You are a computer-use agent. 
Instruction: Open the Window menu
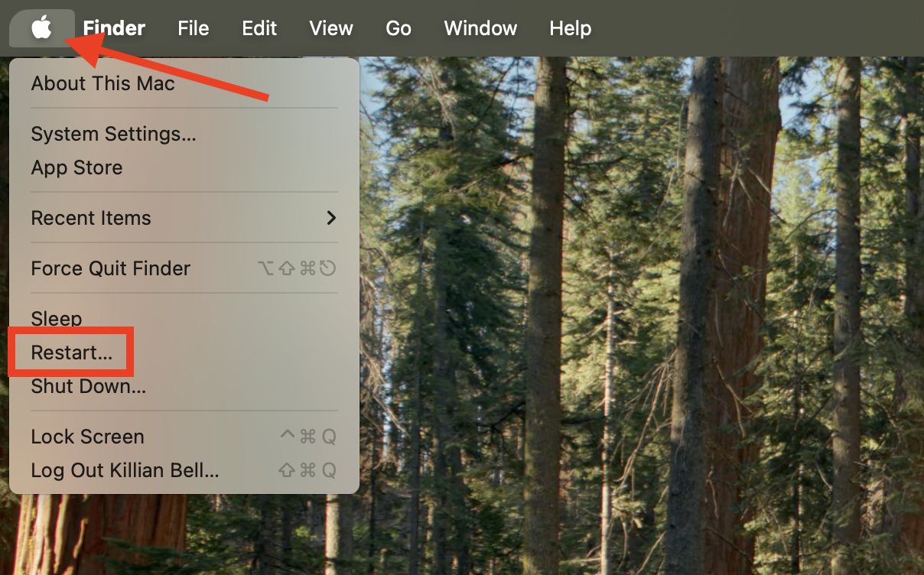click(x=480, y=28)
